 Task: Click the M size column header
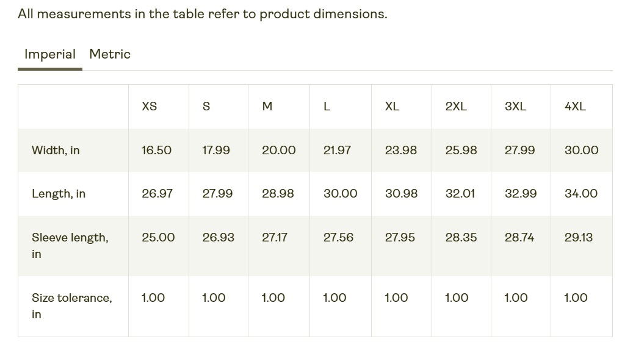point(267,107)
